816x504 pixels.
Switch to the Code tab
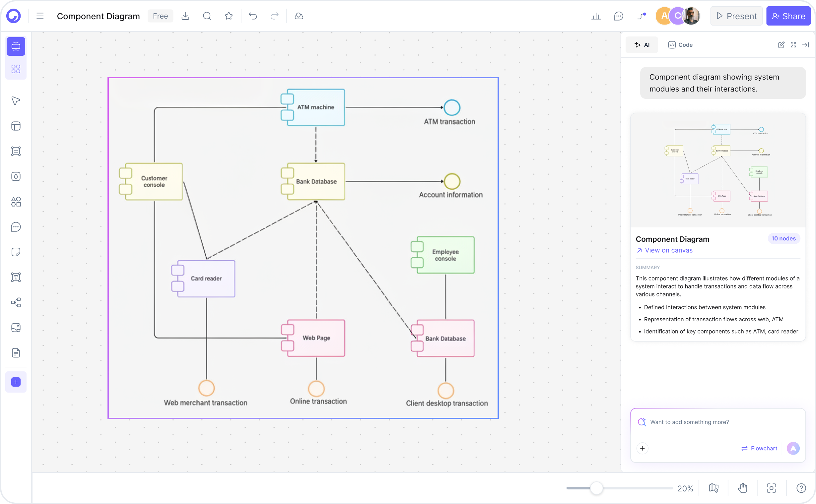pos(681,45)
